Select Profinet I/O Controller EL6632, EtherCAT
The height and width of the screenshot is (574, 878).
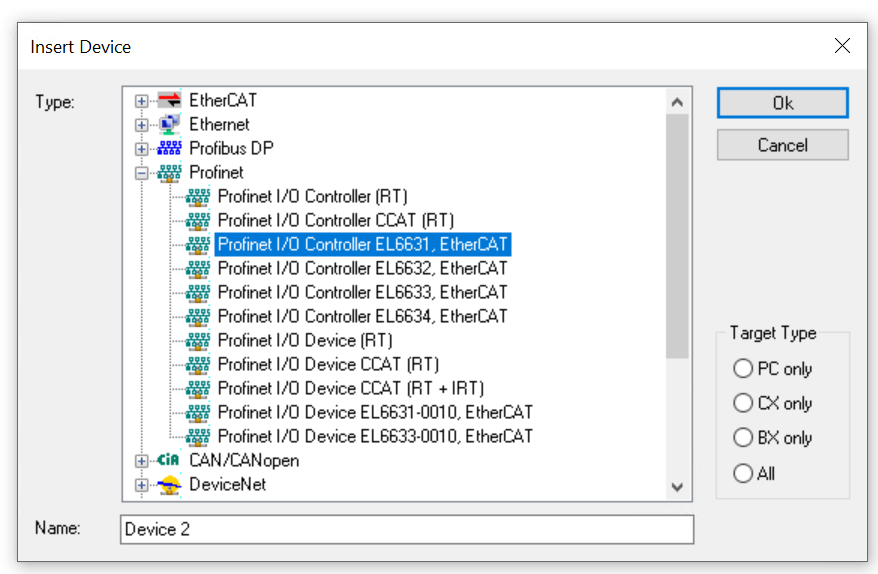coord(362,269)
